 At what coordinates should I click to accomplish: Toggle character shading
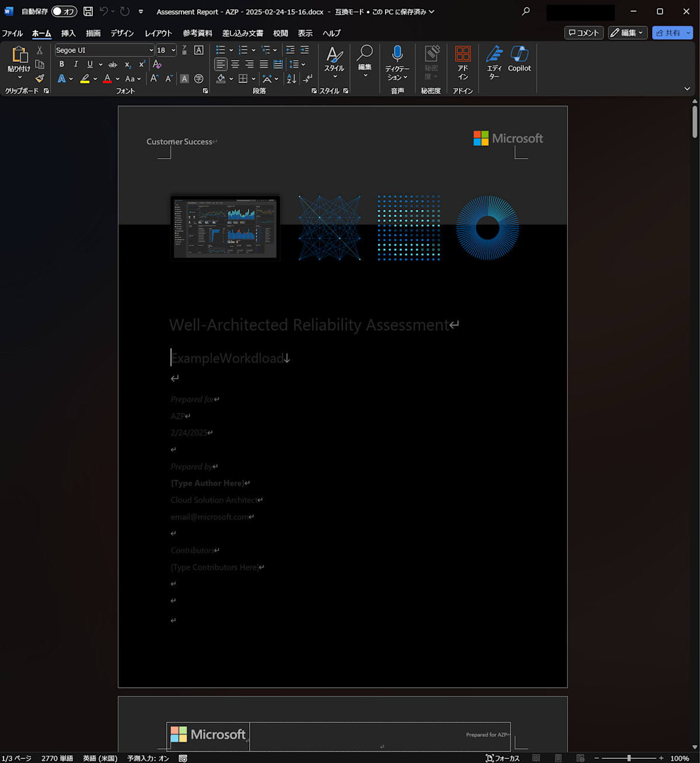pyautogui.click(x=184, y=78)
